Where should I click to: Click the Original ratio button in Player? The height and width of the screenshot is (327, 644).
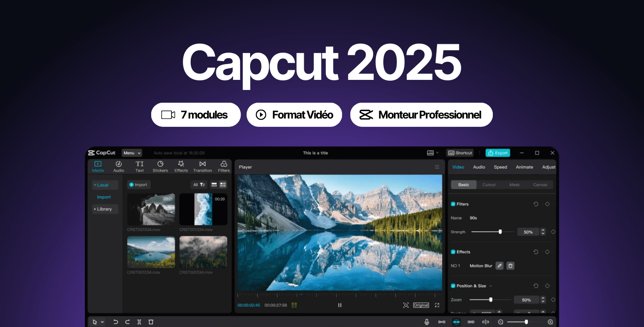[x=421, y=305]
